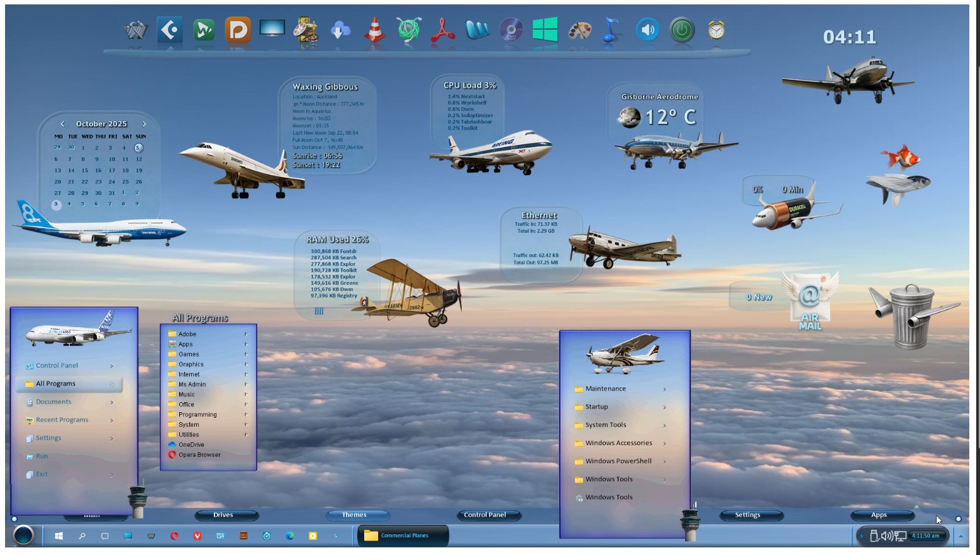Click the blue speaker volume dock icon
Screen dimensions: 980x555
tap(647, 30)
